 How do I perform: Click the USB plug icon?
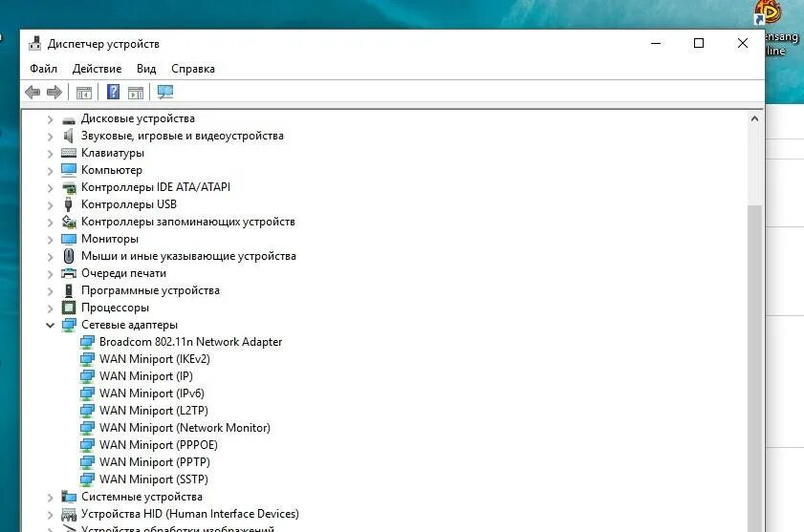coord(68,204)
